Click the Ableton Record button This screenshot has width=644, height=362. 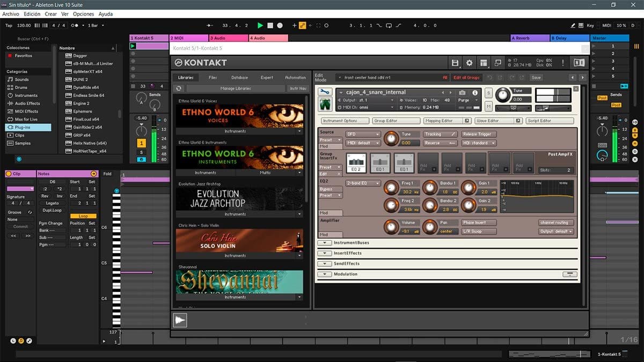click(x=280, y=25)
